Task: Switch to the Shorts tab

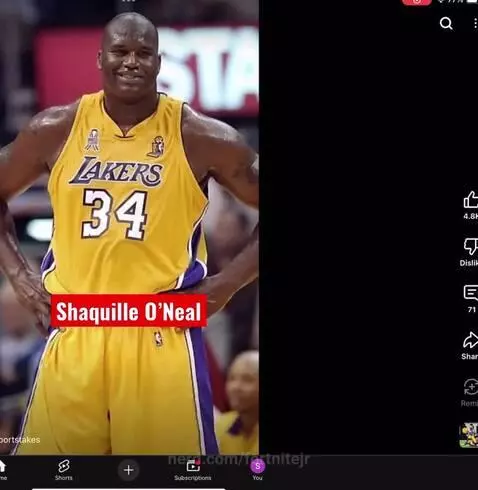Action: 64,470
